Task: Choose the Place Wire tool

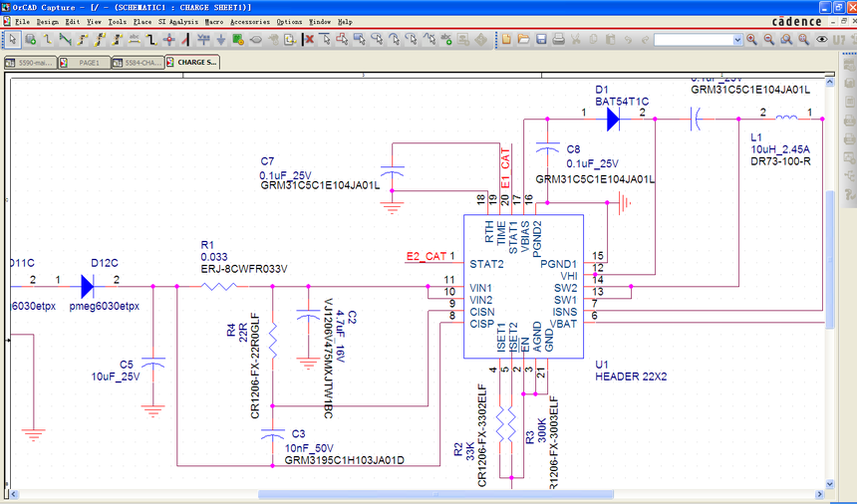Action: pyautogui.click(x=48, y=39)
